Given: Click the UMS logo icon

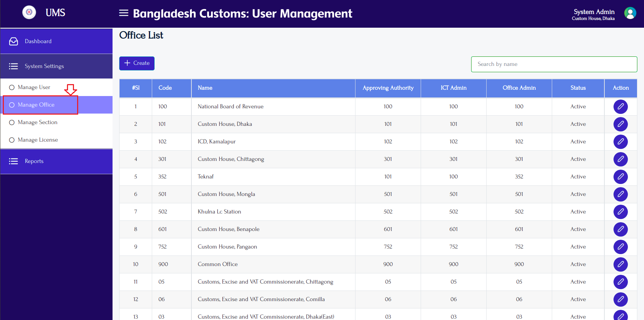Looking at the screenshot, I should coord(29,13).
